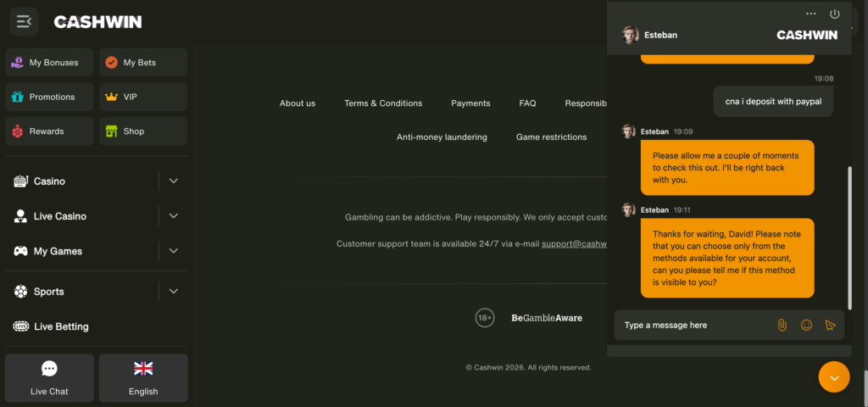Select Live Casino in sidebar
This screenshot has height=407, width=868.
60,216
